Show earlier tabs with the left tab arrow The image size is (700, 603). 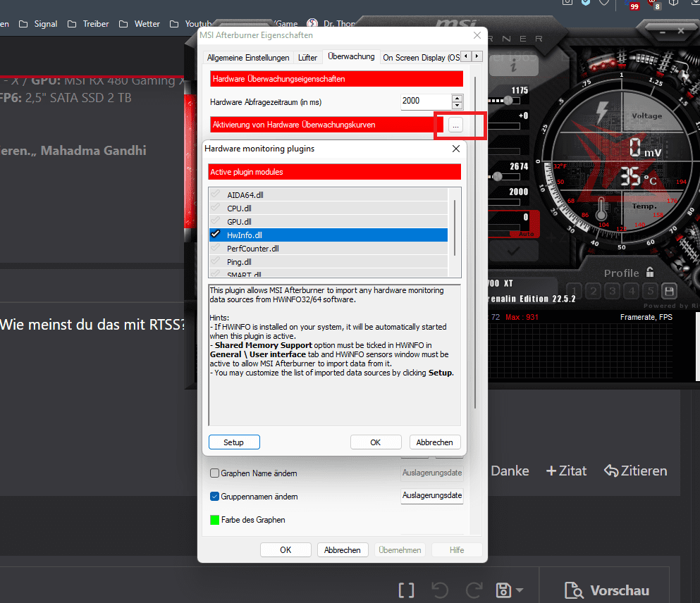tap(466, 56)
